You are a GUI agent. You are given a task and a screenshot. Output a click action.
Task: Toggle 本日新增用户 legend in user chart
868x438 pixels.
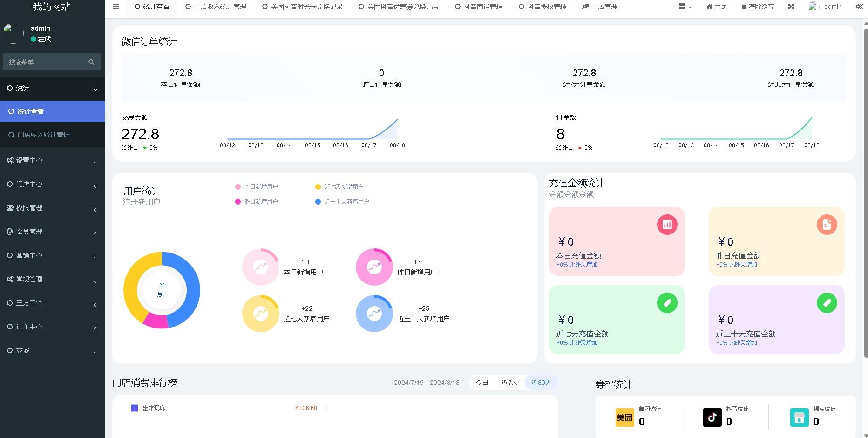pos(257,187)
